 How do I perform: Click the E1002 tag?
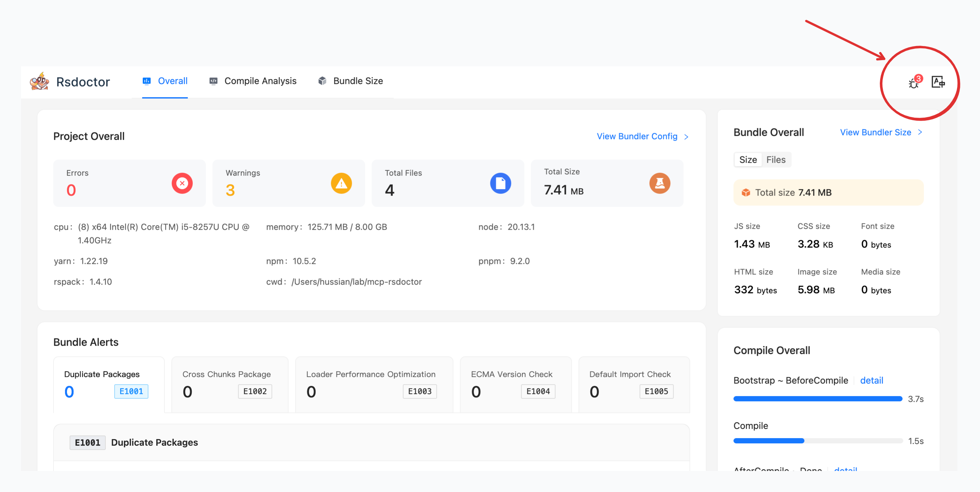point(255,391)
